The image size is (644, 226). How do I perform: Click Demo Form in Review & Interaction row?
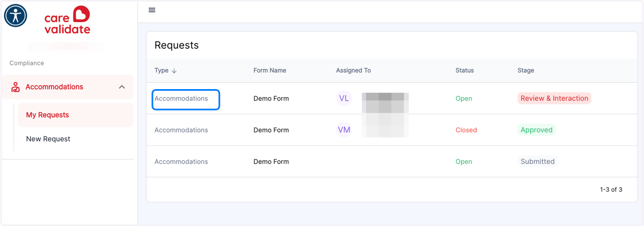271,99
